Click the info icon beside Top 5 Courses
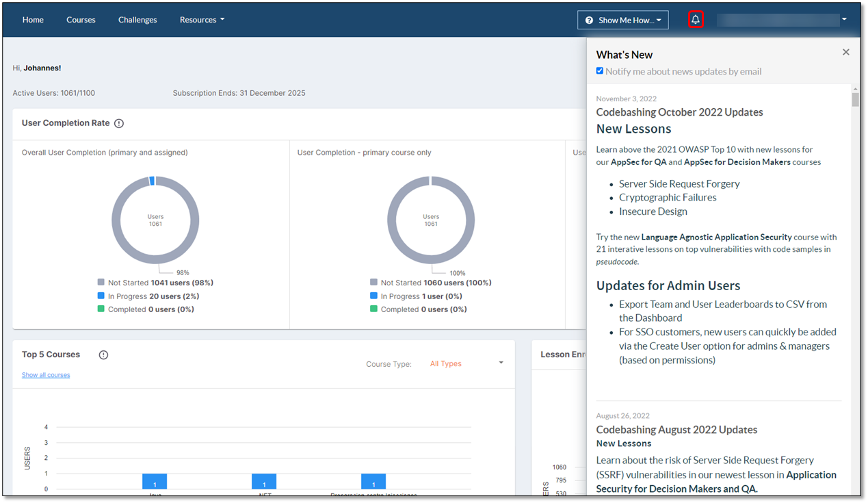This screenshot has height=503, width=868. coord(103,354)
